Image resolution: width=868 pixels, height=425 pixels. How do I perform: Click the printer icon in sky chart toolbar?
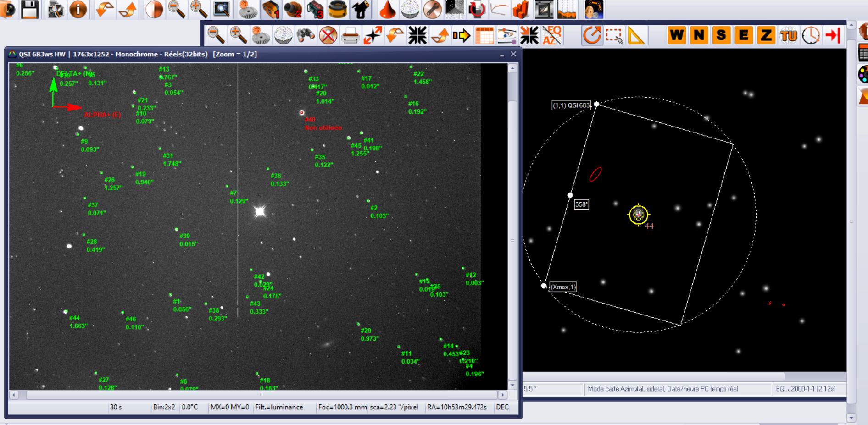click(x=350, y=35)
